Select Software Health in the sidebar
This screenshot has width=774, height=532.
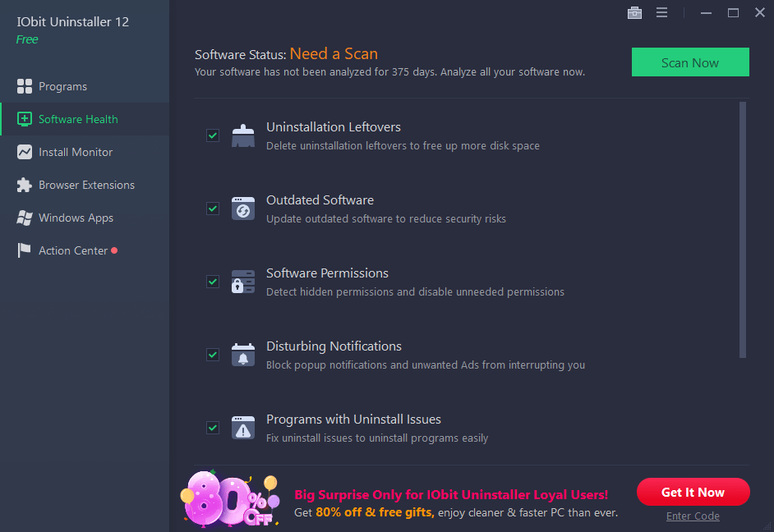pos(77,118)
